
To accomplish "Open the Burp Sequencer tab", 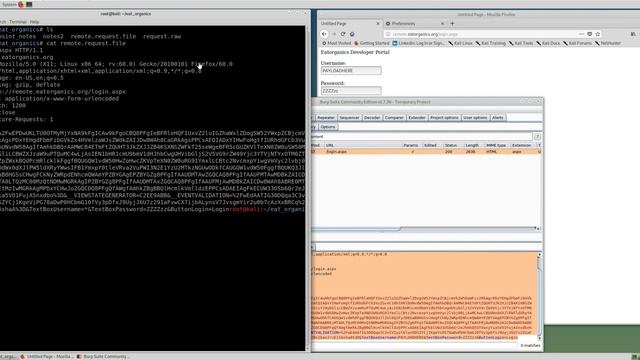I will click(x=349, y=118).
